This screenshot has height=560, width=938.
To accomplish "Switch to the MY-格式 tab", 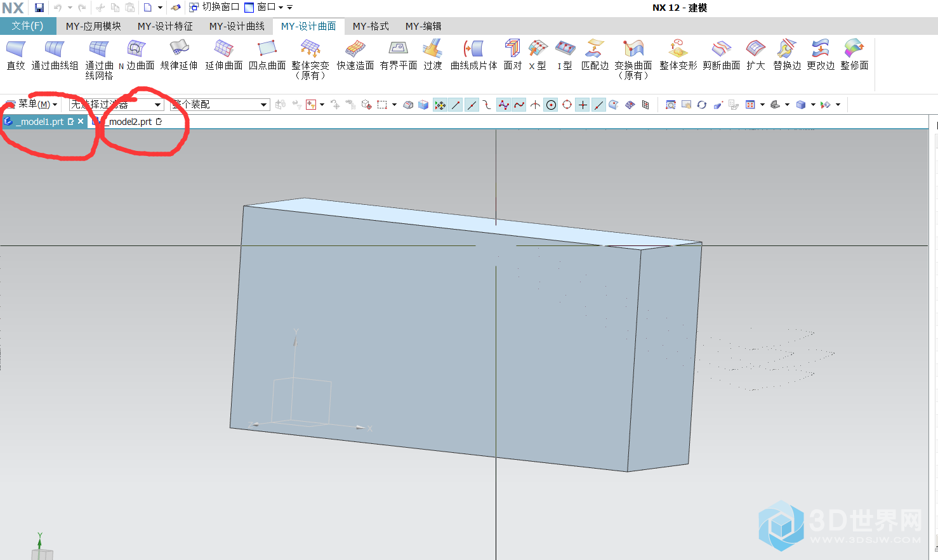I will click(371, 26).
